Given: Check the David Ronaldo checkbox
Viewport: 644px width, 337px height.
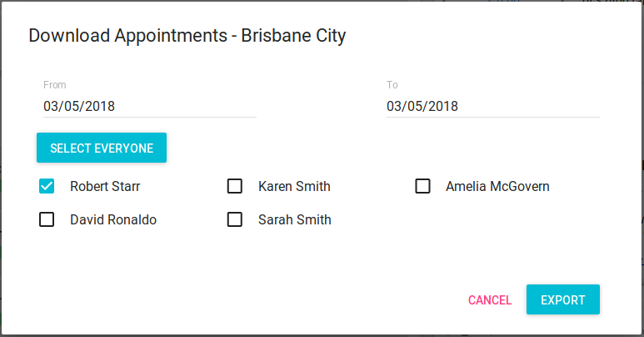Looking at the screenshot, I should click(47, 219).
